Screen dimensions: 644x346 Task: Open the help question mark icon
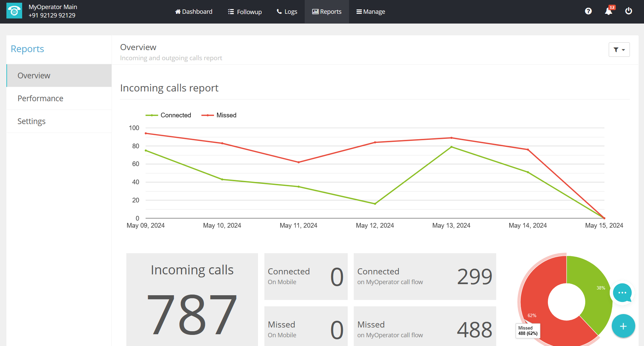[x=588, y=11]
